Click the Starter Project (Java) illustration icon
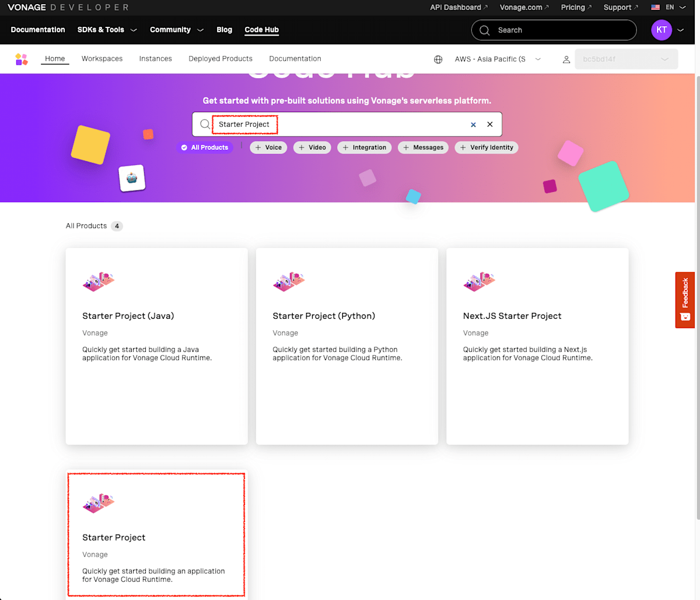This screenshot has height=600, width=700. pos(99,281)
